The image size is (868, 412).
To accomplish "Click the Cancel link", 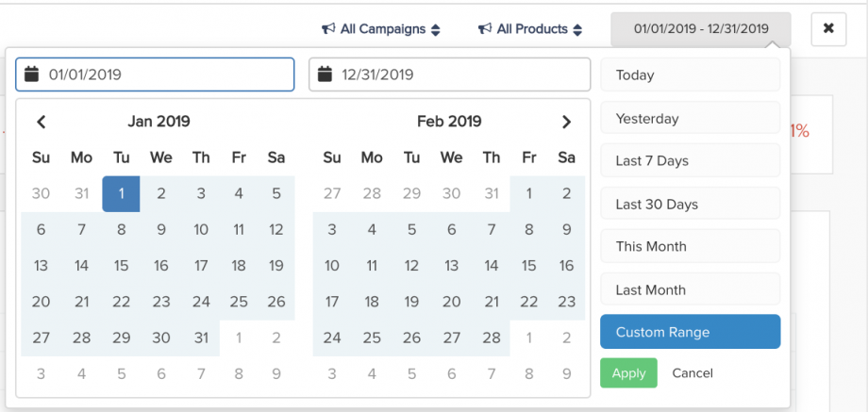I will 693,373.
